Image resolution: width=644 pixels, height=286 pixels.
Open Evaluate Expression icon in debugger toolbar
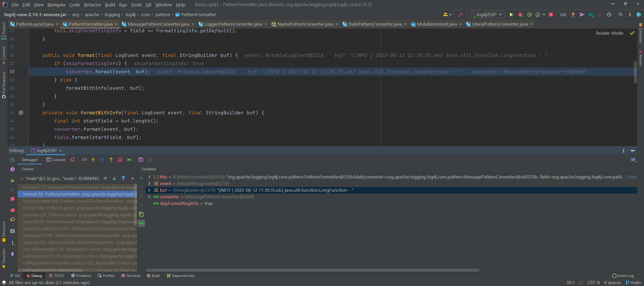(141, 160)
